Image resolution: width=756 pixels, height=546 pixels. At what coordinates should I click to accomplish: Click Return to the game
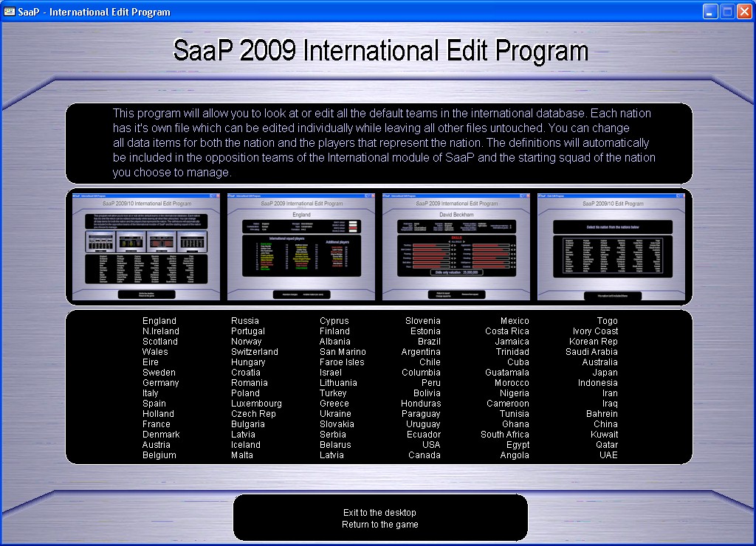380,525
